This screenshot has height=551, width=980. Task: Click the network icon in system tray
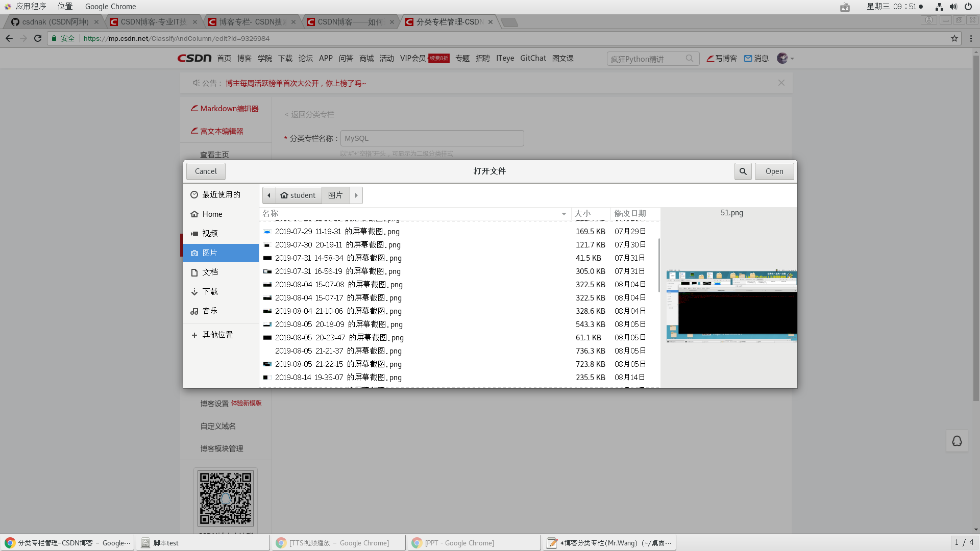[x=939, y=7]
